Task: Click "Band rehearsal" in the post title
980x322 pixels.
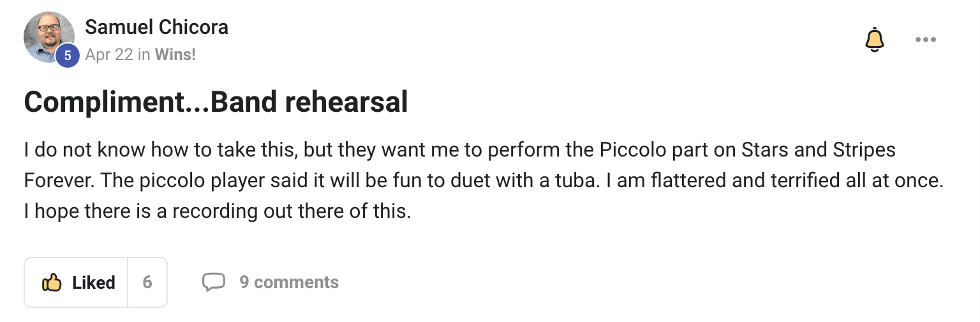Action: click(309, 102)
